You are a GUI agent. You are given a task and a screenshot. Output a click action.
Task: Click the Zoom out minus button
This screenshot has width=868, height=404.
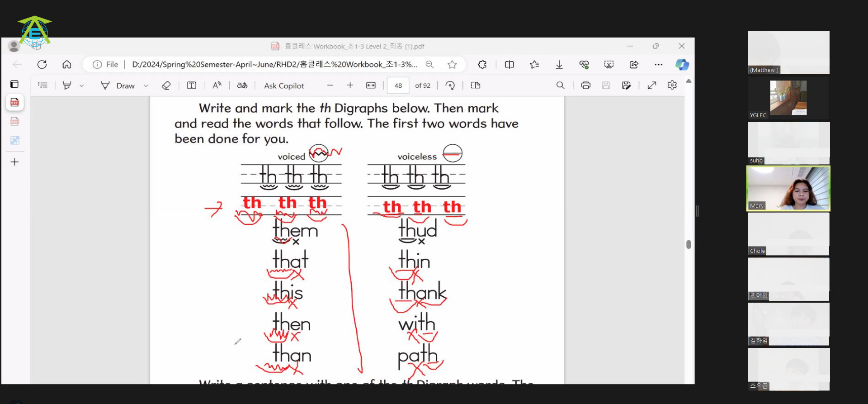[x=330, y=85]
